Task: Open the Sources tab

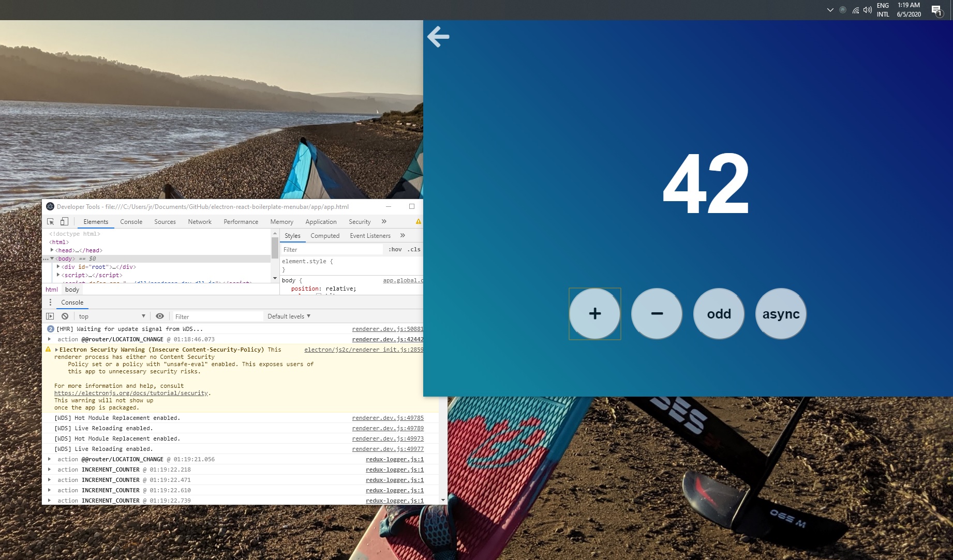Action: pyautogui.click(x=165, y=222)
